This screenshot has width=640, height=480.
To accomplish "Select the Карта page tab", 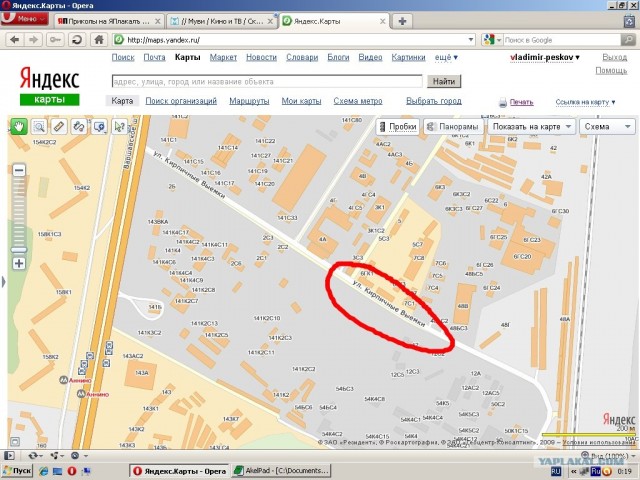I will pyautogui.click(x=122, y=101).
